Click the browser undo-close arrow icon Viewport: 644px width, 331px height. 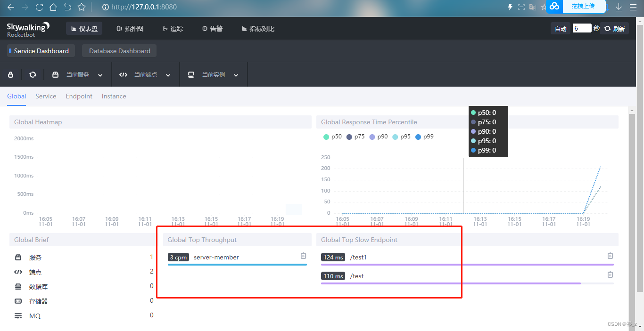[x=67, y=7]
